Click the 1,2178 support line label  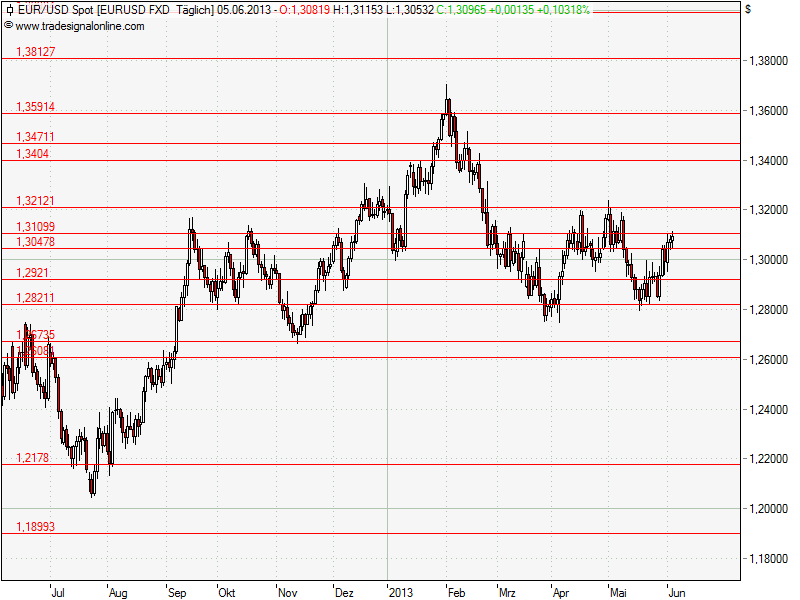[x=33, y=458]
